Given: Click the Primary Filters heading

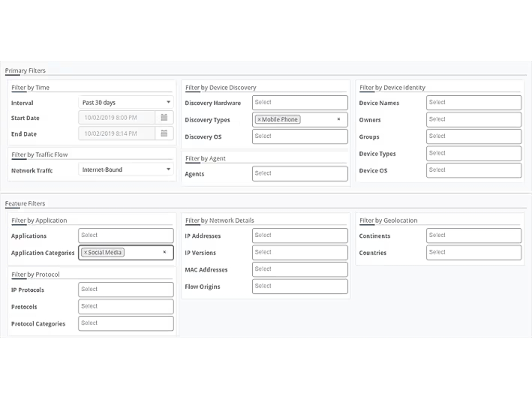Looking at the screenshot, I should coord(25,70).
